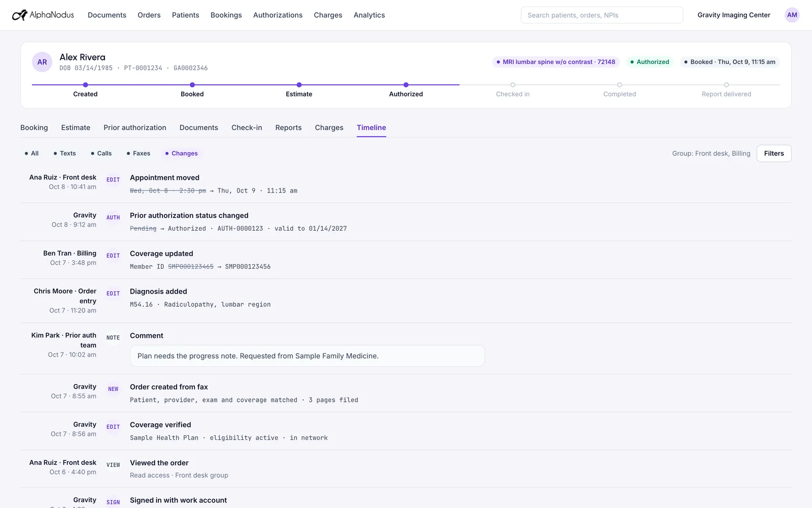Click SIGN badge on Signed in row
Viewport: 812px width, 508px height.
point(113,502)
